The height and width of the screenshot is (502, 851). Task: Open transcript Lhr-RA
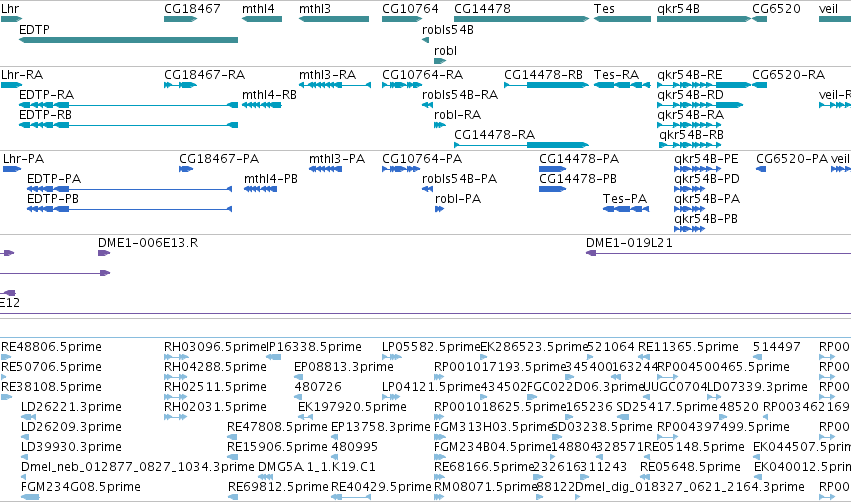pyautogui.click(x=22, y=74)
